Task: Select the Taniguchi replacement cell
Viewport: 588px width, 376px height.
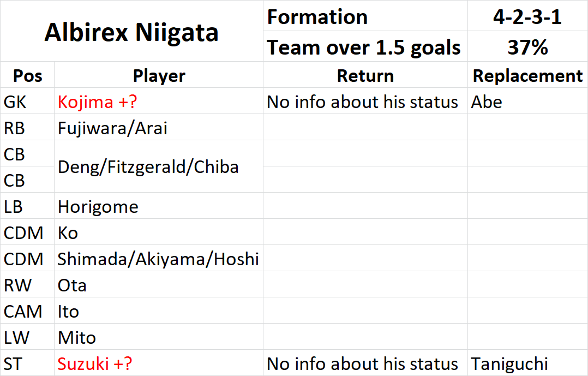Action: (527, 363)
